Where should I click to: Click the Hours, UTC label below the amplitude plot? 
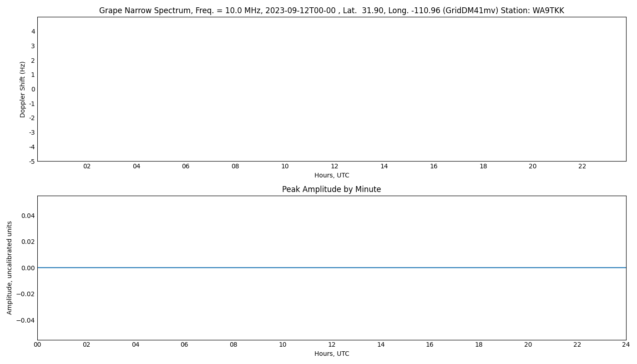[332, 354]
